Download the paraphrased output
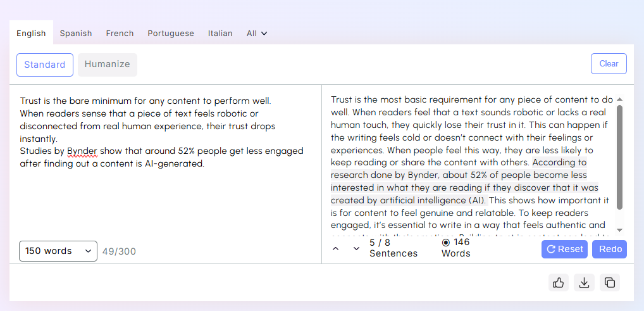 click(x=584, y=282)
